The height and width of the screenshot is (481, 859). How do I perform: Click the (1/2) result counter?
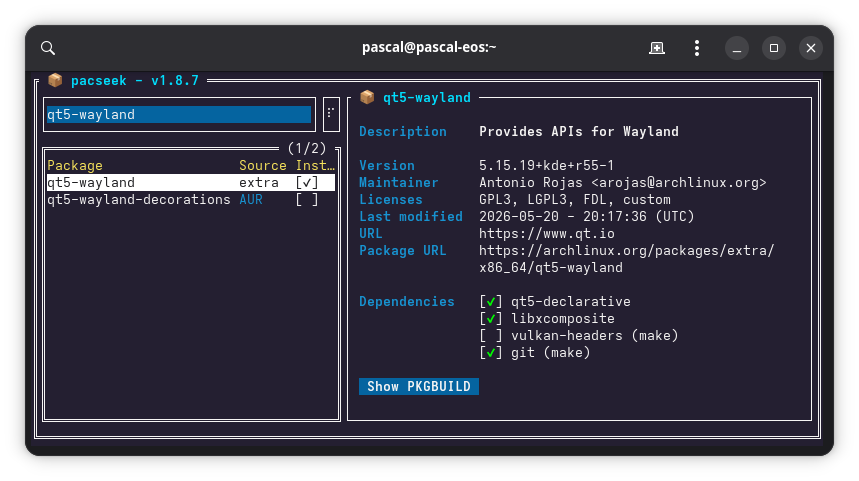tap(307, 148)
